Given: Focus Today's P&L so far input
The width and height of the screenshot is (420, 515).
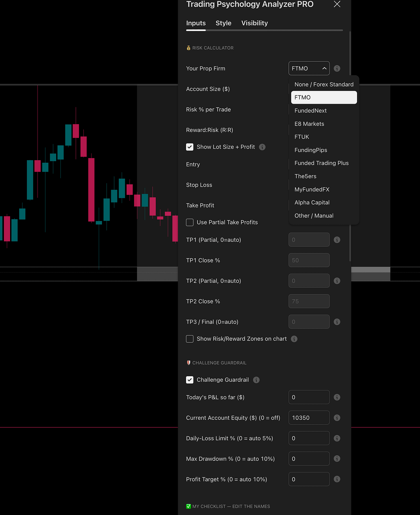Looking at the screenshot, I should [309, 397].
